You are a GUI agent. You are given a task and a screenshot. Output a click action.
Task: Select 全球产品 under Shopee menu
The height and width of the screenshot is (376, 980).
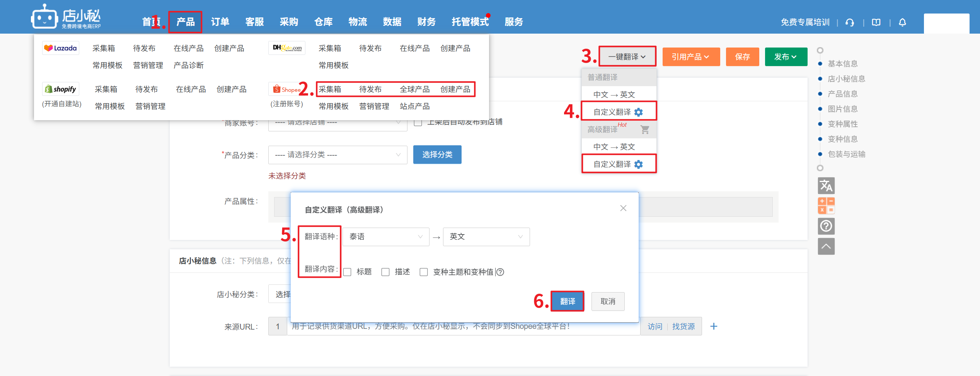[x=414, y=89]
